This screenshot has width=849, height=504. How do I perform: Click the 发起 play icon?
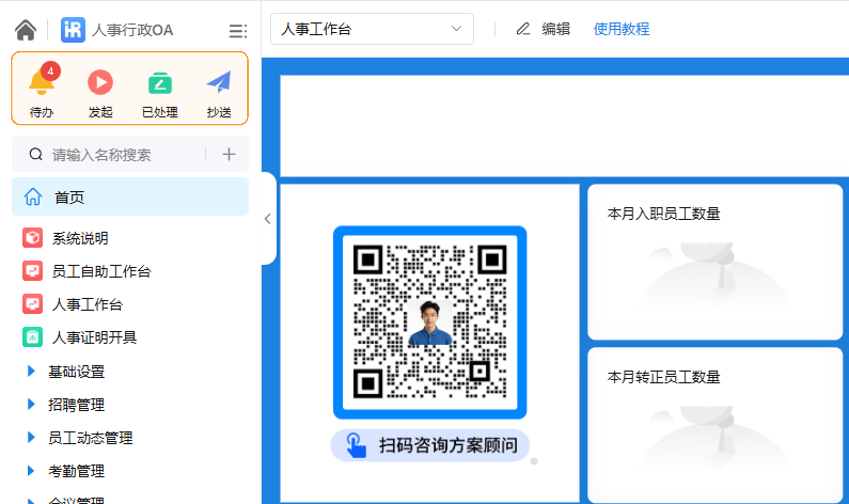[x=100, y=82]
